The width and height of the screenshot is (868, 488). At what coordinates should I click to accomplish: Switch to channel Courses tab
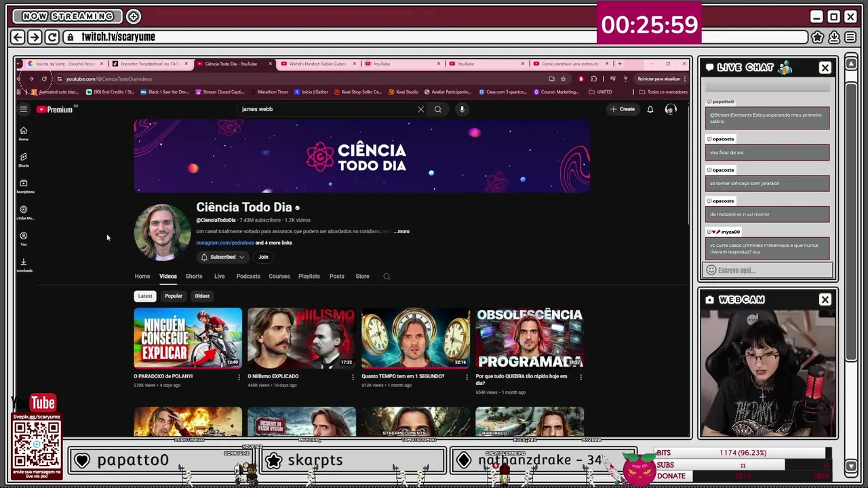tap(279, 277)
